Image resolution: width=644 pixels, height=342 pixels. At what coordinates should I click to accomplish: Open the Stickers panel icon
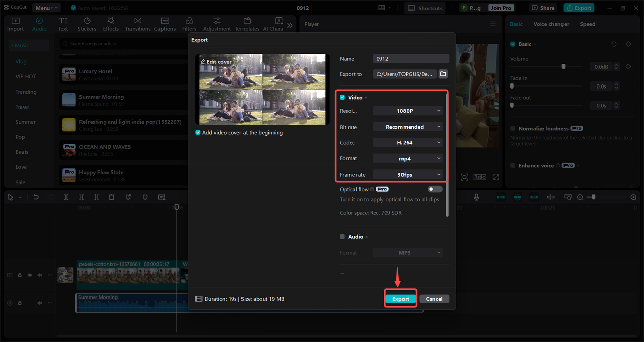(x=87, y=21)
